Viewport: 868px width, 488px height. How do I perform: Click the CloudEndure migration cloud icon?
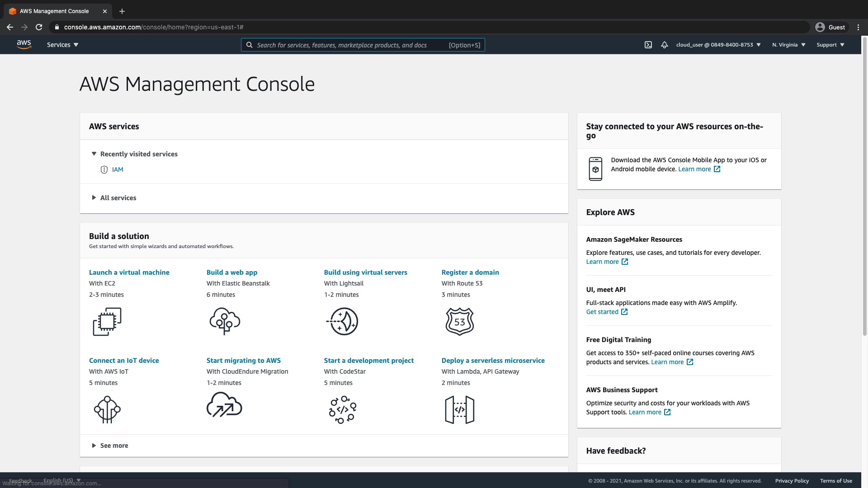pos(224,405)
